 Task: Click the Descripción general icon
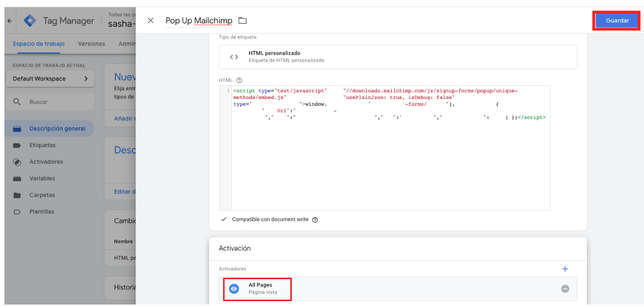point(17,129)
